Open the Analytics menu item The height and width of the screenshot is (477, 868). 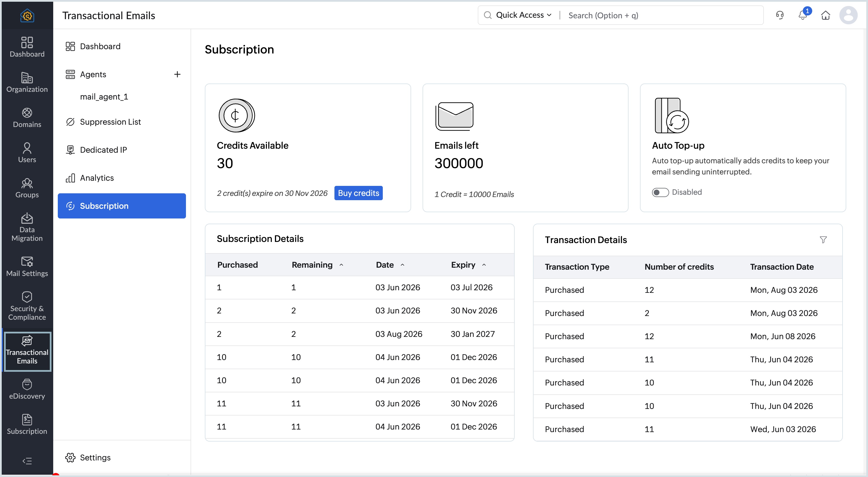(x=122, y=178)
